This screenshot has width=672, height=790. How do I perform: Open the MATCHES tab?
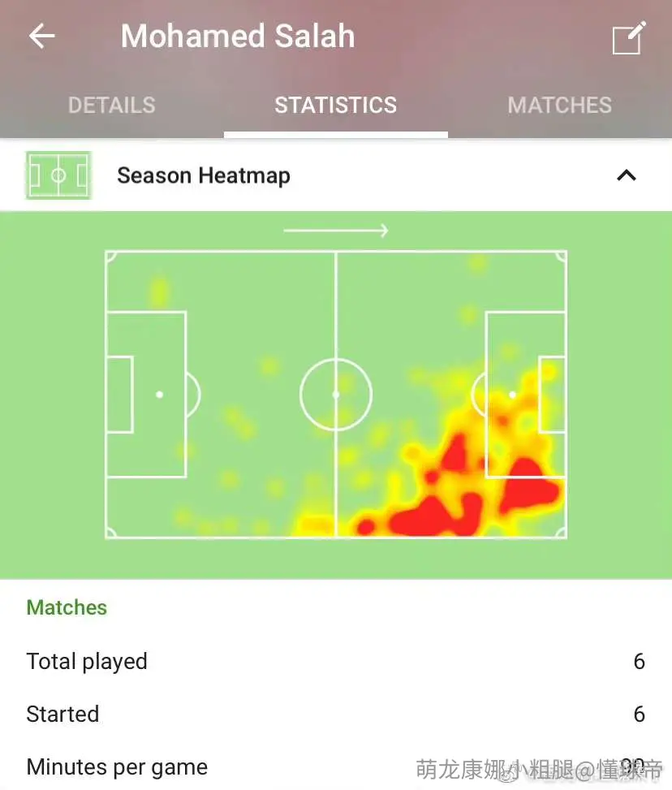pyautogui.click(x=560, y=106)
